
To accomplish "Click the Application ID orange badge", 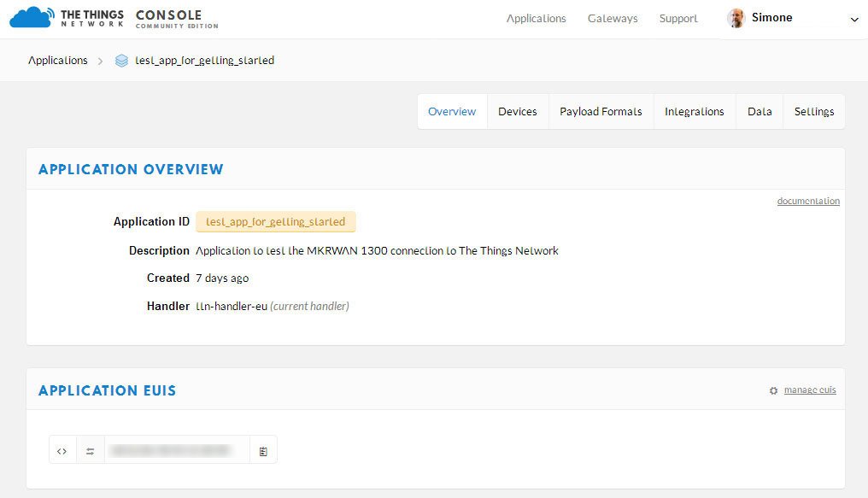I will pos(276,222).
